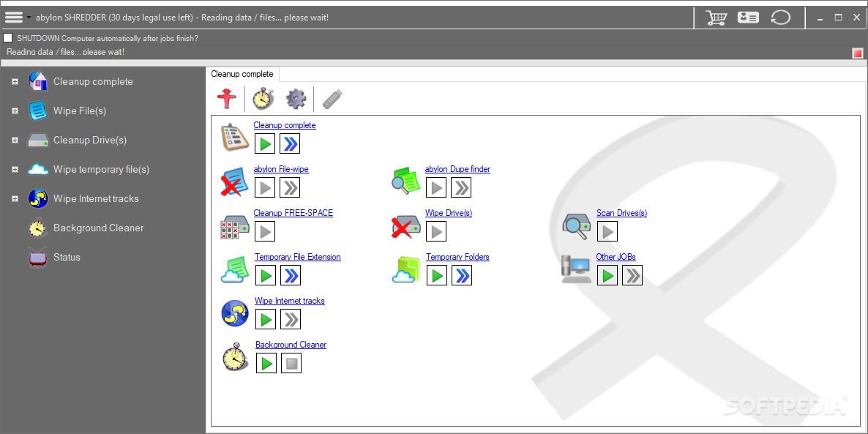Expand Wipe File(s) tree node

click(x=15, y=111)
